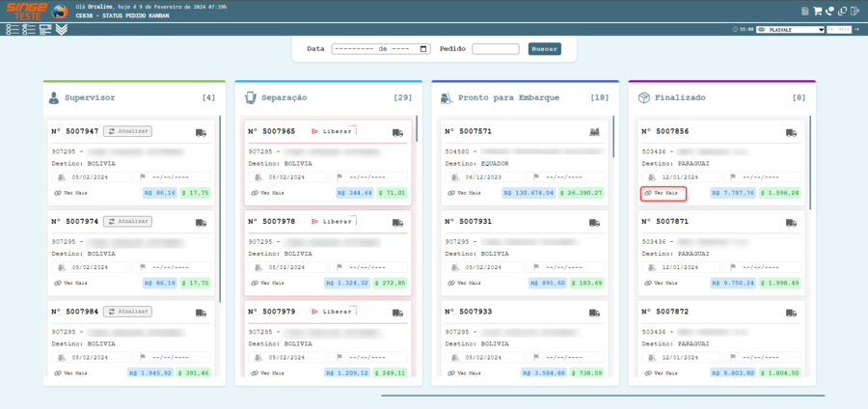The width and height of the screenshot is (868, 409).
Task: Click the truck icon on order 5007947
Action: [201, 132]
